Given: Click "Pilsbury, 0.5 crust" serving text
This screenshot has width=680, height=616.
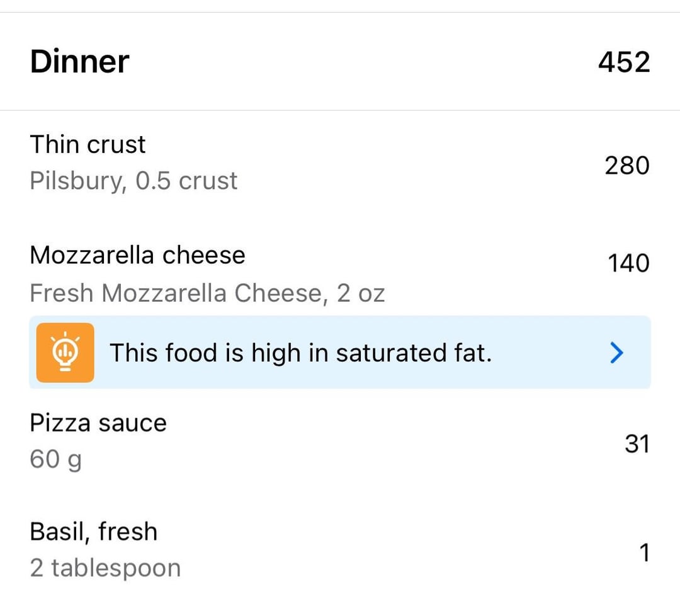Looking at the screenshot, I should tap(133, 181).
